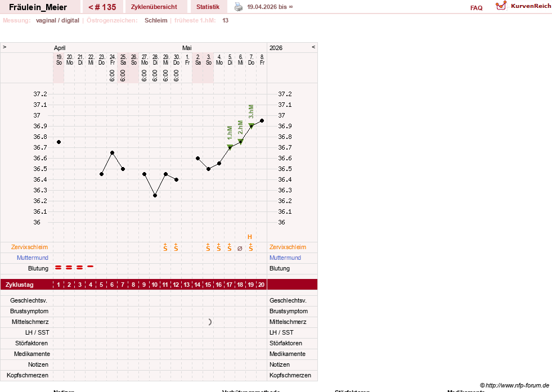Open the FAQ link
Viewport: 552px width, 392px height.
pos(476,8)
